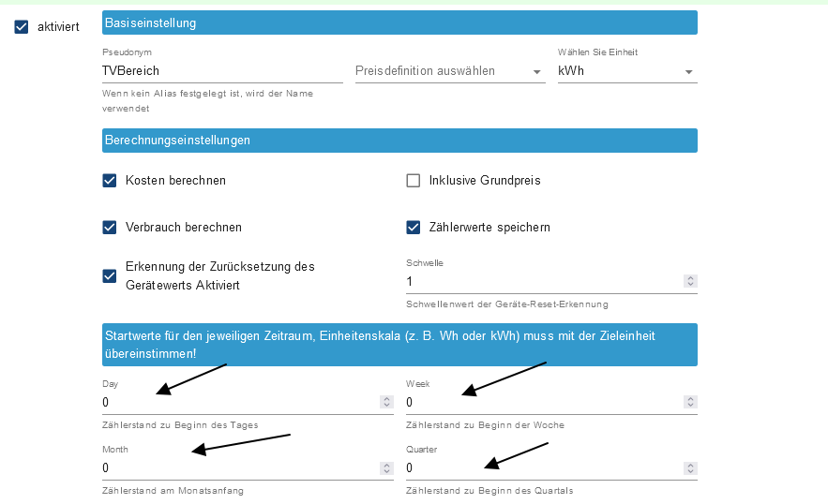
Task: Click the Quarter field spinner arrows
Action: (x=690, y=467)
